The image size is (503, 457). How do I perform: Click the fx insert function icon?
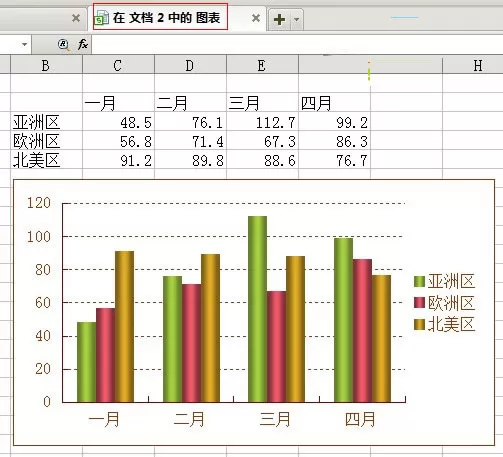click(x=82, y=44)
